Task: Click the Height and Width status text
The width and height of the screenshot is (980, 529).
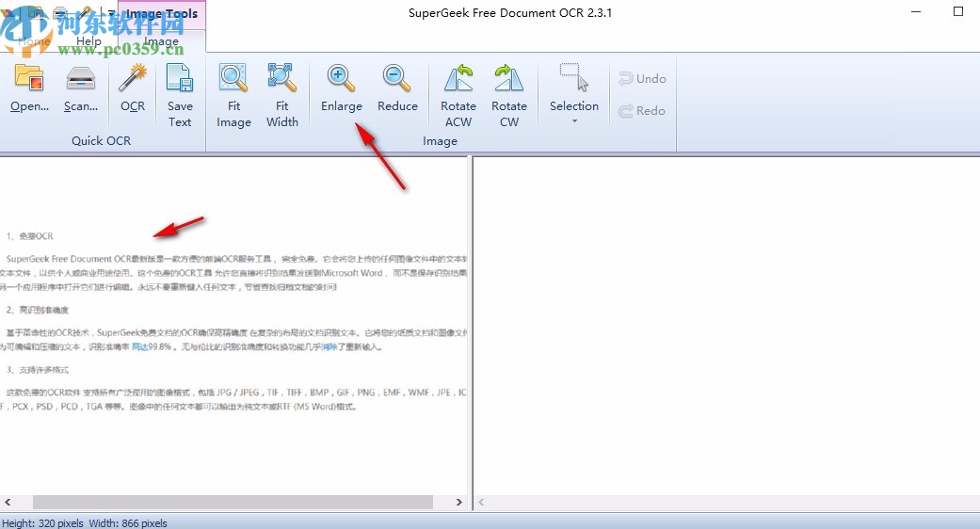Action: click(85, 522)
